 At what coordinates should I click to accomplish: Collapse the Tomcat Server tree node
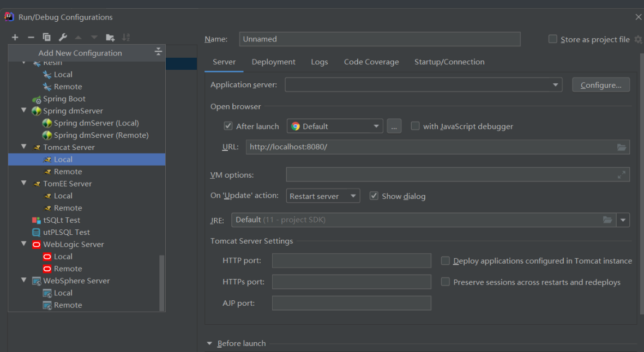pyautogui.click(x=23, y=147)
